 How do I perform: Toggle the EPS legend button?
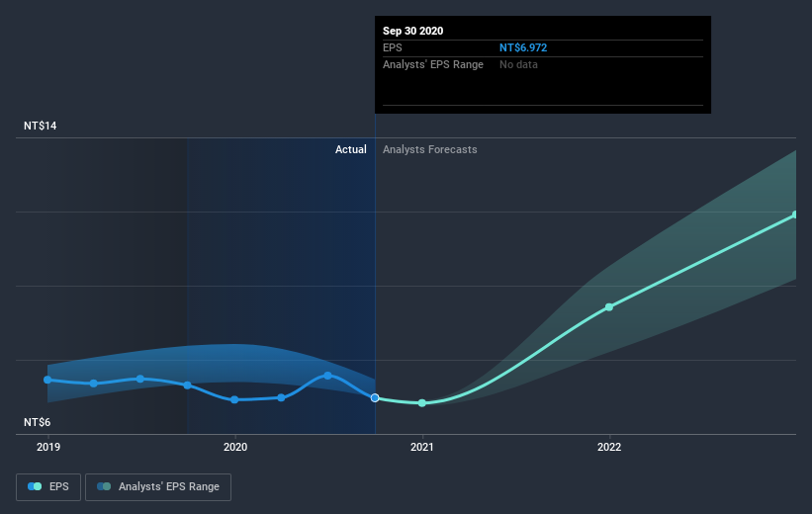[x=48, y=487]
